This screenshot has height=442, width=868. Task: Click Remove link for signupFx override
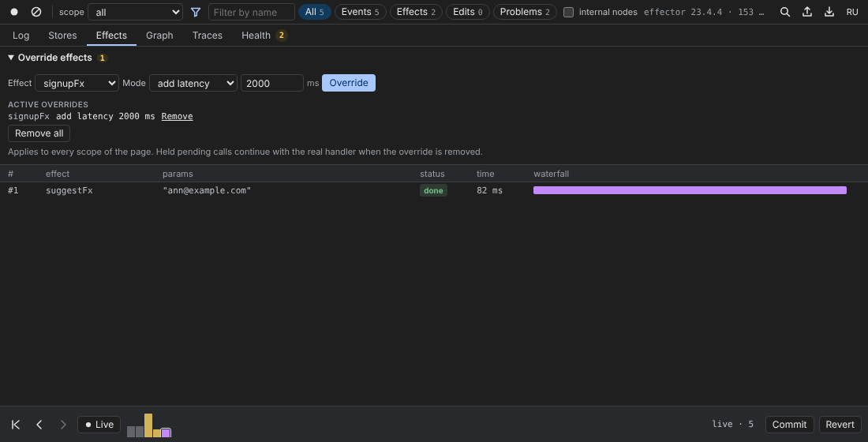[x=177, y=116]
